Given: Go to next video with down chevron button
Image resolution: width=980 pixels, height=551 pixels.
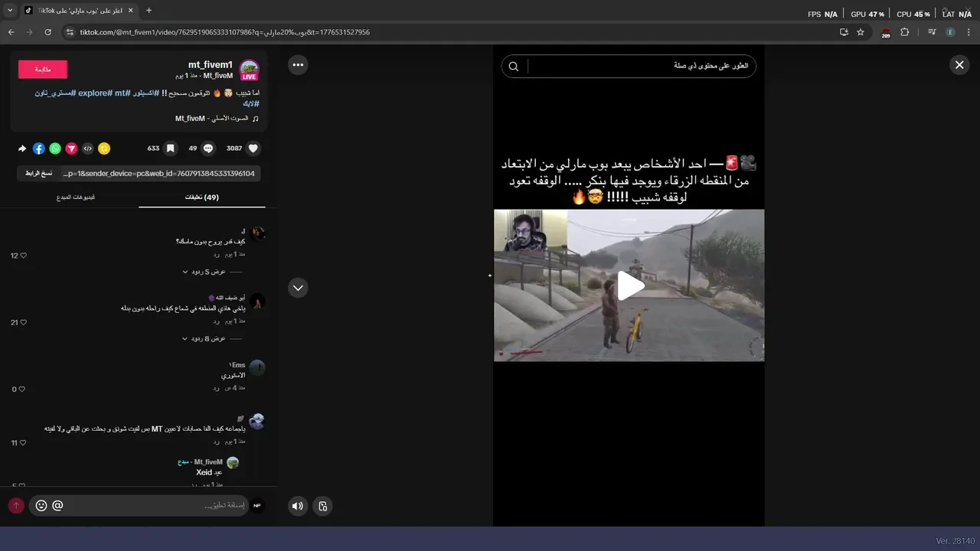Looking at the screenshot, I should [x=298, y=288].
